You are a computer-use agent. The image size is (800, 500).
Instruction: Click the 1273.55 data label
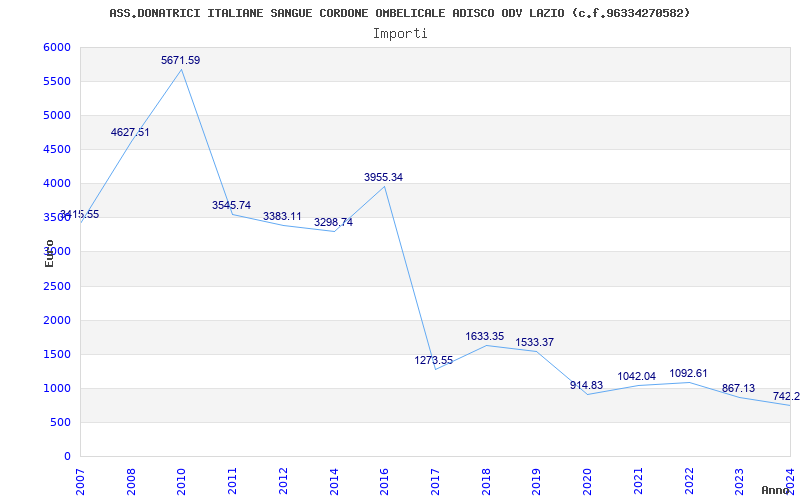point(434,360)
